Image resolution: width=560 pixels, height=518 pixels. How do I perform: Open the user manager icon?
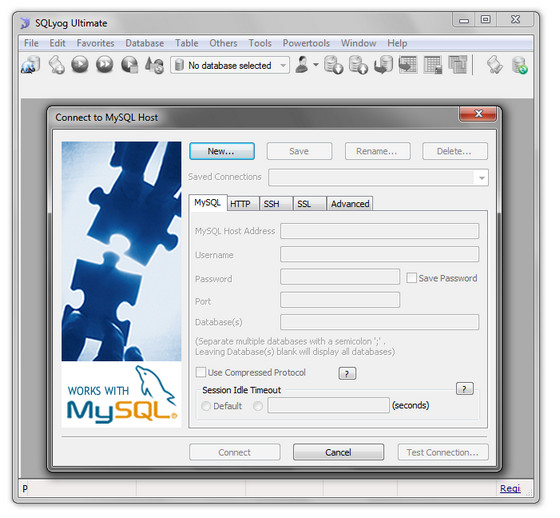click(302, 65)
